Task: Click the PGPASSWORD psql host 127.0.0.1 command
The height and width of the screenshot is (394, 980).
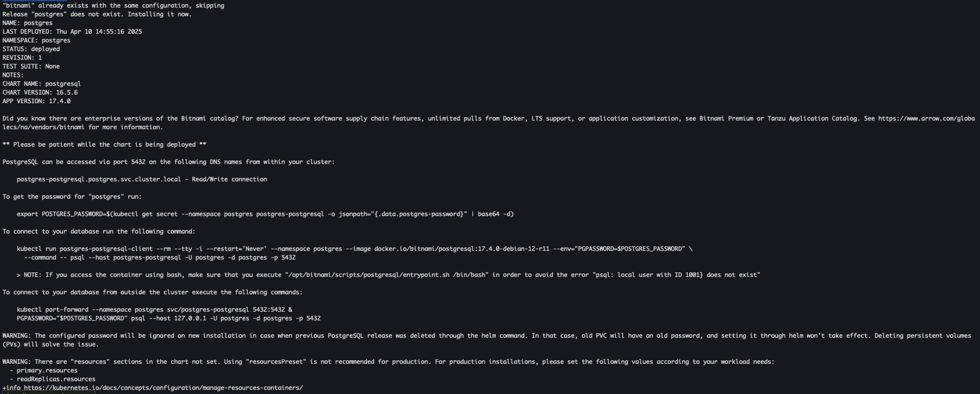Action: click(169, 318)
